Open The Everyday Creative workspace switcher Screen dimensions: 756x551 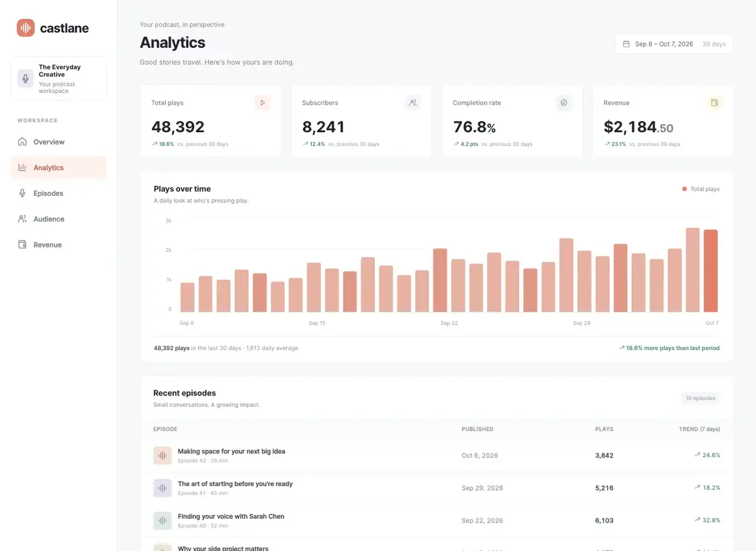click(59, 79)
